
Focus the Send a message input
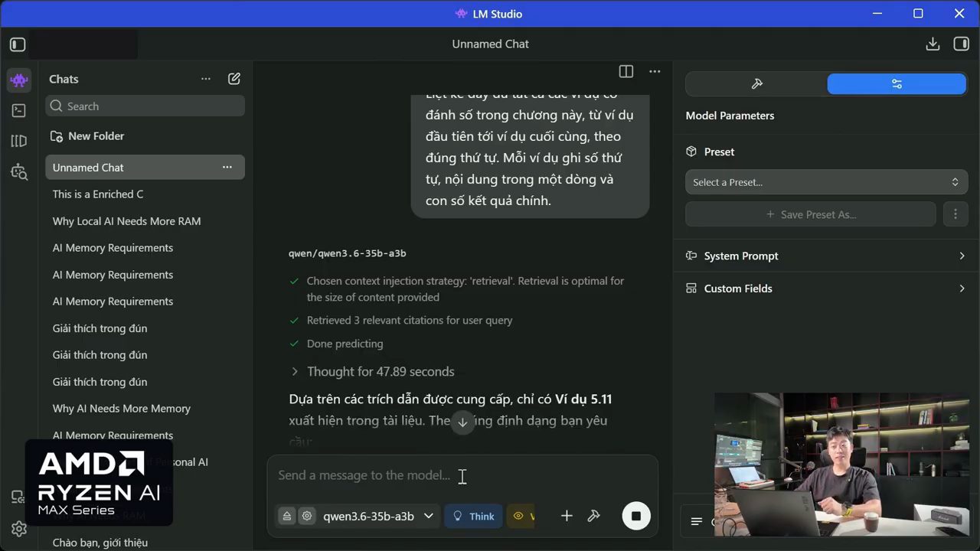462,475
